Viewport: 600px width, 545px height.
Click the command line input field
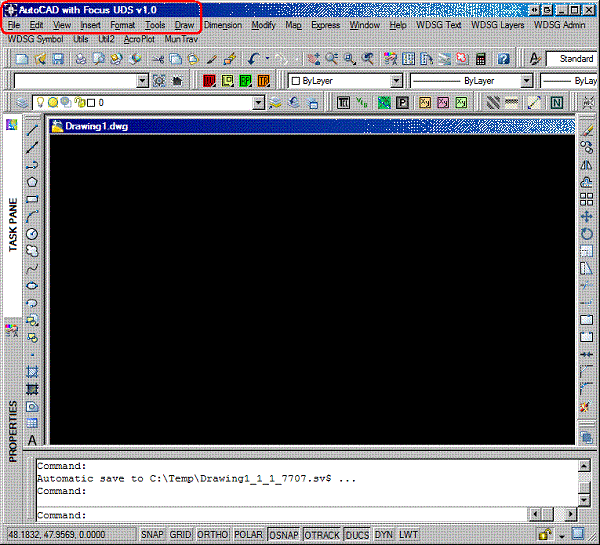(281, 515)
